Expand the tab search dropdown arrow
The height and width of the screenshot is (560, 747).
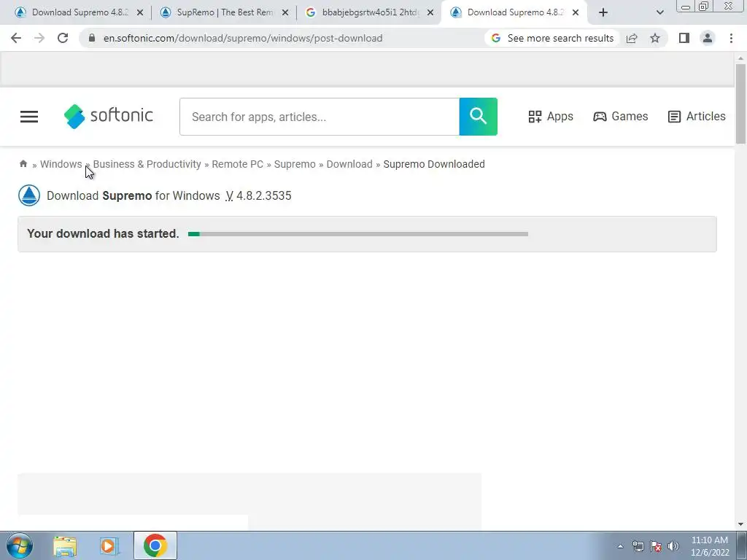659,12
